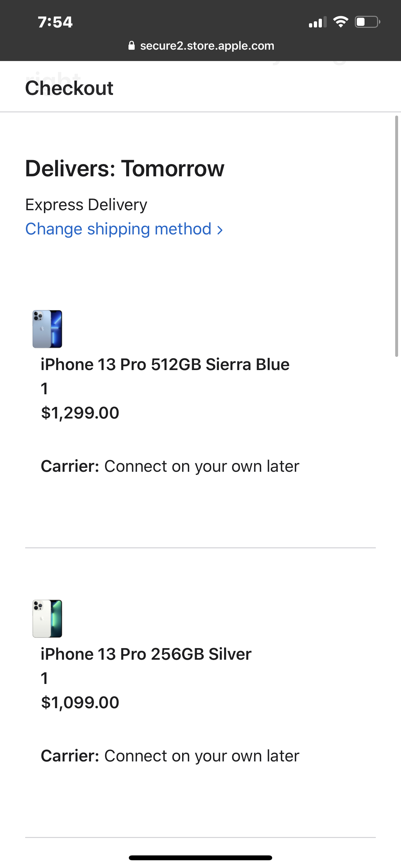Image resolution: width=401 pixels, height=868 pixels.
Task: Tap the home indicator bar
Action: 200,858
